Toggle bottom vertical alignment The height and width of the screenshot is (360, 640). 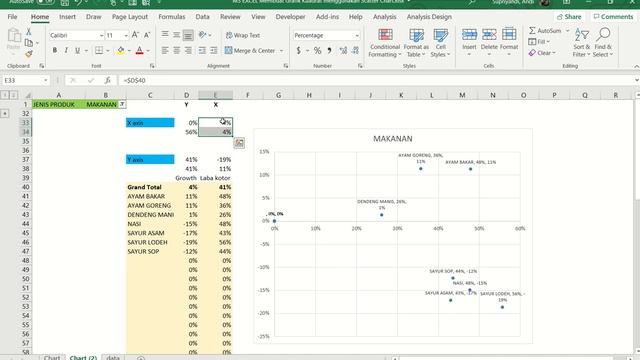(x=188, y=35)
